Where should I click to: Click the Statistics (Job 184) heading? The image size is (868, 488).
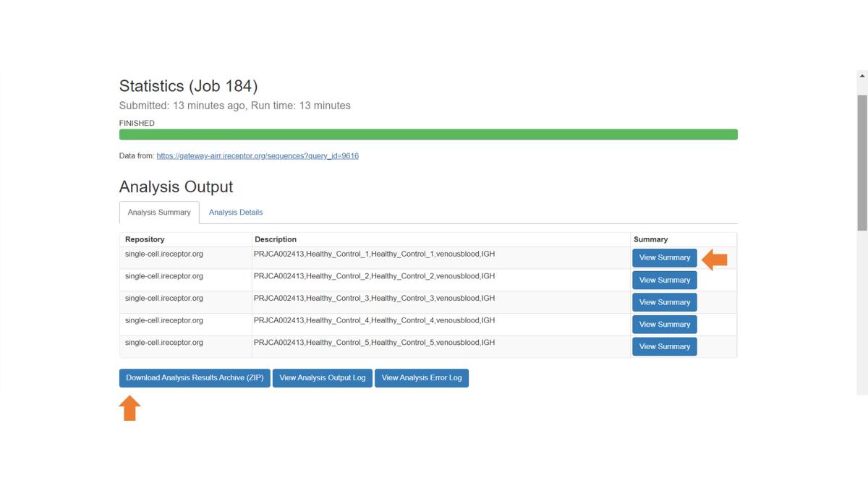coord(188,86)
